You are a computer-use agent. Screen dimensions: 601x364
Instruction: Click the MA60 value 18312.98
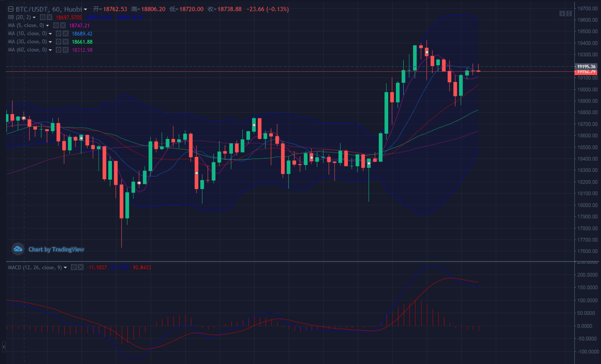[82, 50]
